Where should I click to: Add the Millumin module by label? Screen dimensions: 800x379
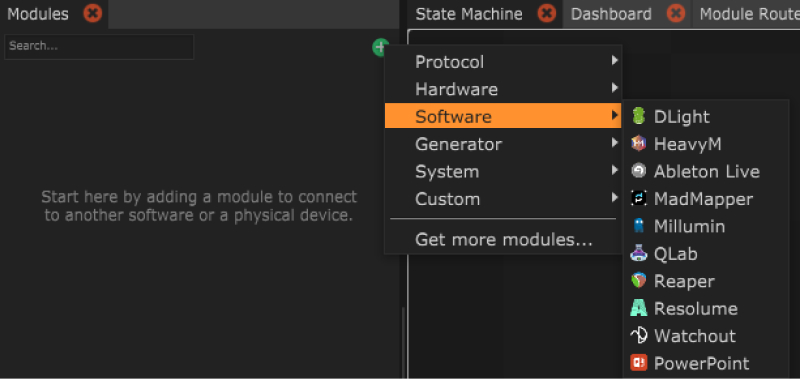tap(689, 226)
